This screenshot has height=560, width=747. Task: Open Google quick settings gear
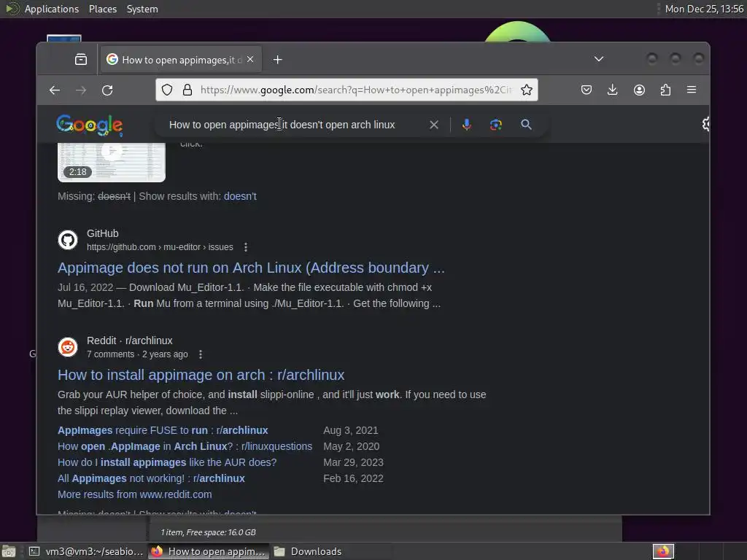click(x=705, y=124)
